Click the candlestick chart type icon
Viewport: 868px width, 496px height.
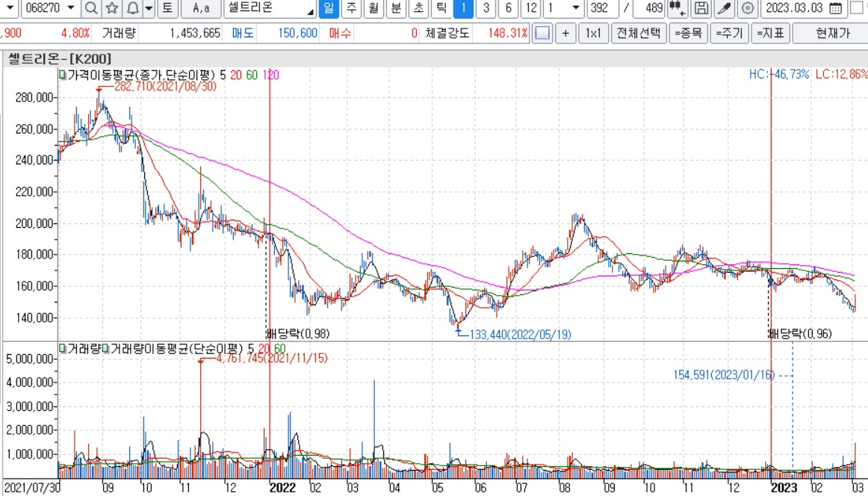point(677,7)
